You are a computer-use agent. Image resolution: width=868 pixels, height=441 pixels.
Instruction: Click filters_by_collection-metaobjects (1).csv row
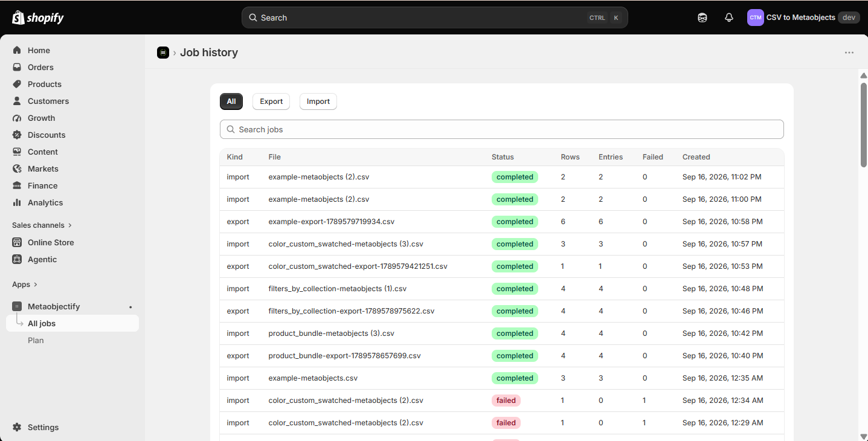click(x=502, y=289)
